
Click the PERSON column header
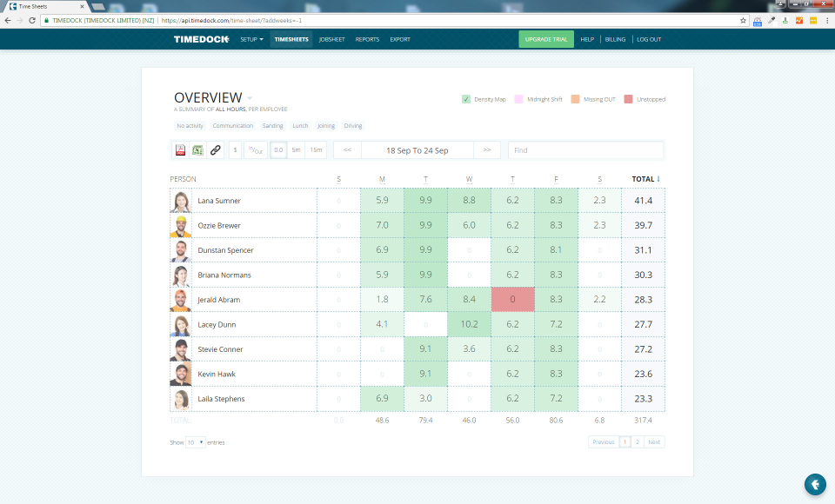coord(183,179)
